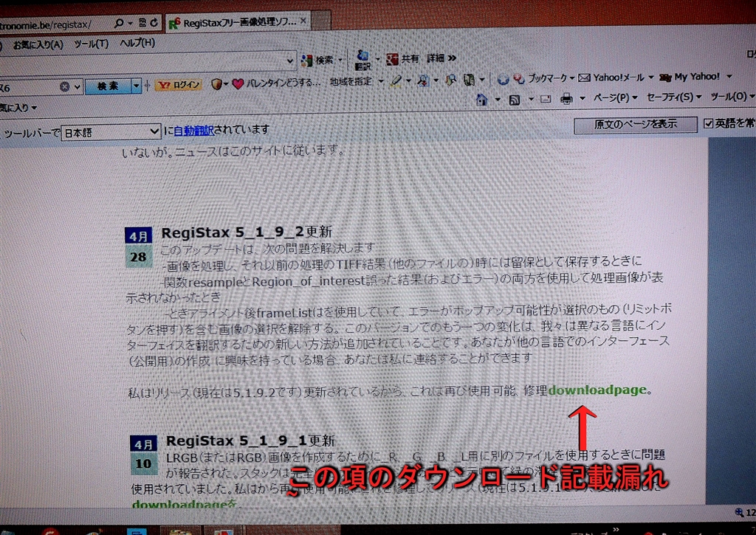Click the RSS feeds icon
756x535 pixels.
(x=515, y=100)
